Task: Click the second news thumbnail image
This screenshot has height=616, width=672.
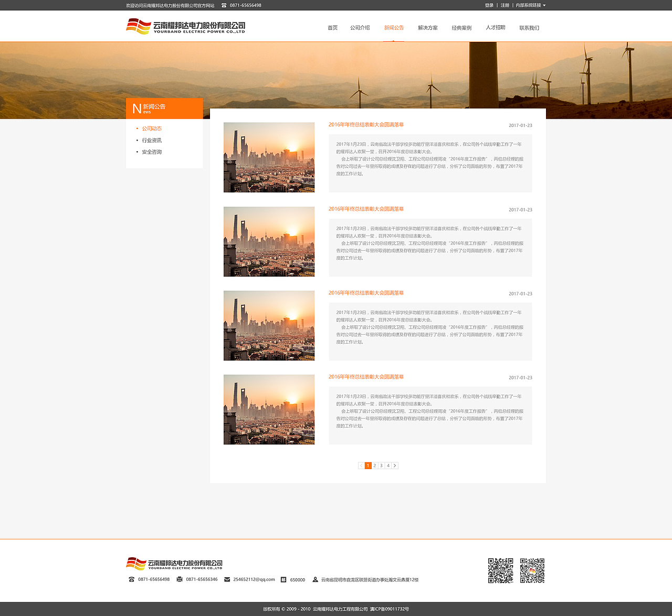Action: tap(269, 241)
